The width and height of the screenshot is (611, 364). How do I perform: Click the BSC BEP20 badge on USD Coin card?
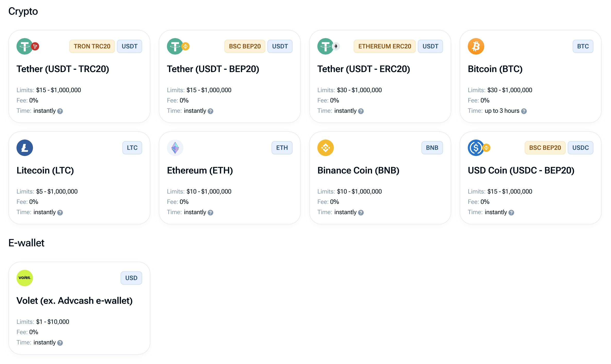pyautogui.click(x=545, y=148)
